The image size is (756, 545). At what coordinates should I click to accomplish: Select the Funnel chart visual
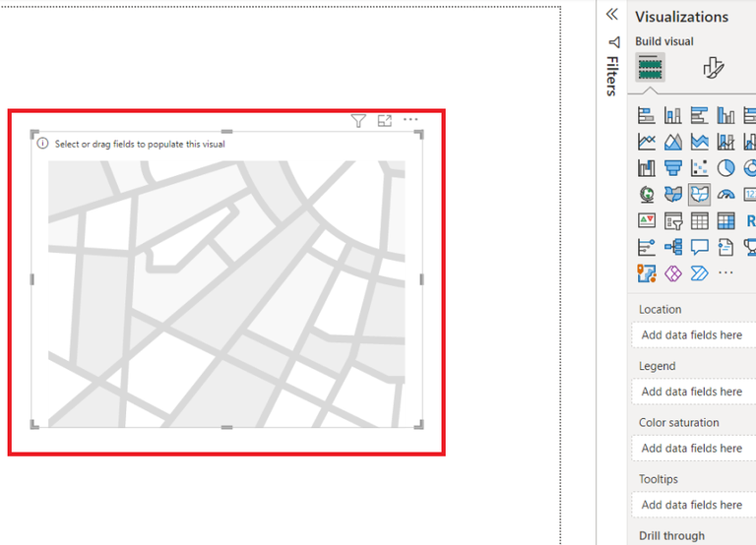673,168
